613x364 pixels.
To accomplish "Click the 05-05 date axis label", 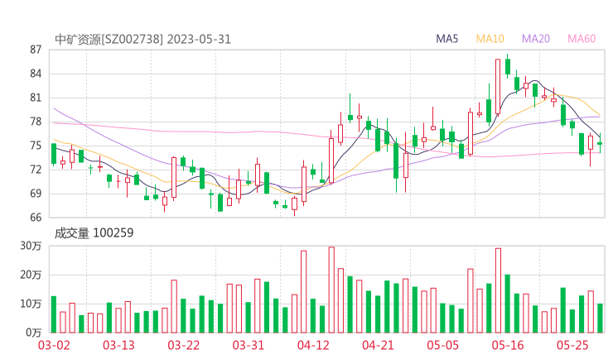I will [442, 345].
